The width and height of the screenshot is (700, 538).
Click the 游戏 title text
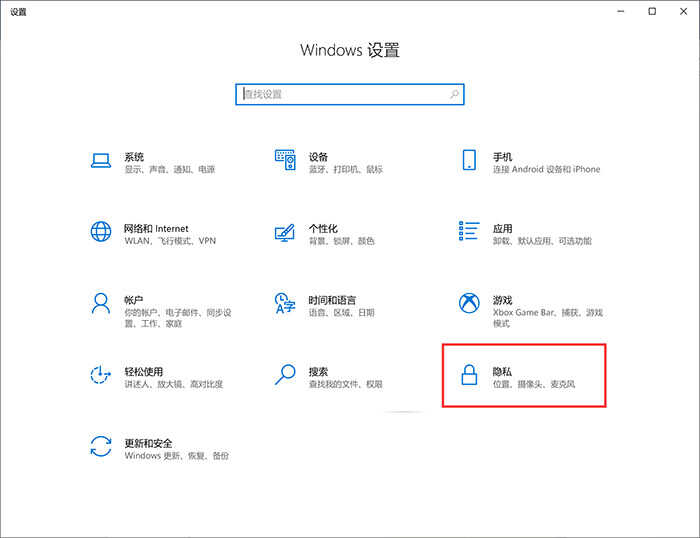click(502, 300)
